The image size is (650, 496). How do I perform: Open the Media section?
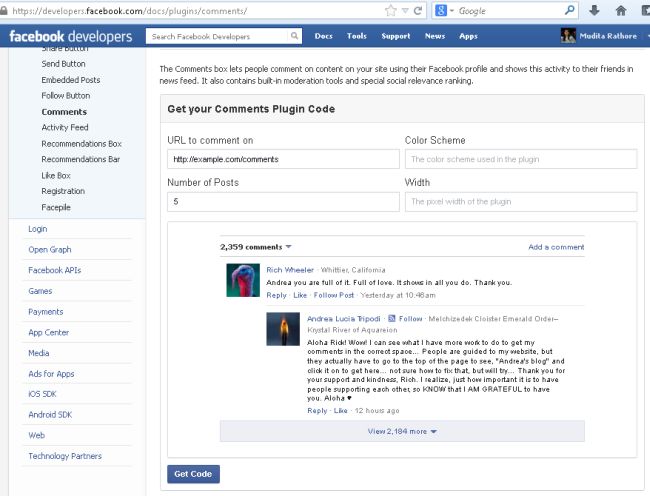point(39,353)
